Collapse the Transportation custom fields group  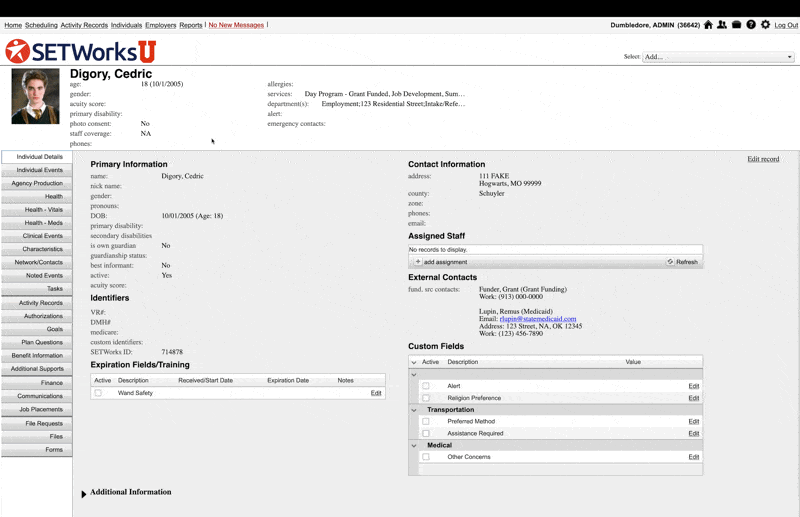tap(414, 410)
